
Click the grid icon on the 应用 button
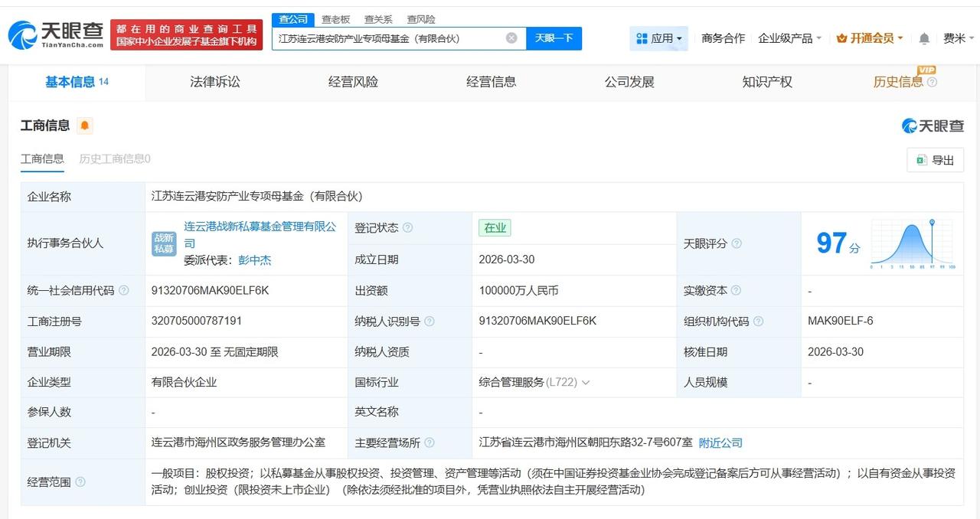643,38
